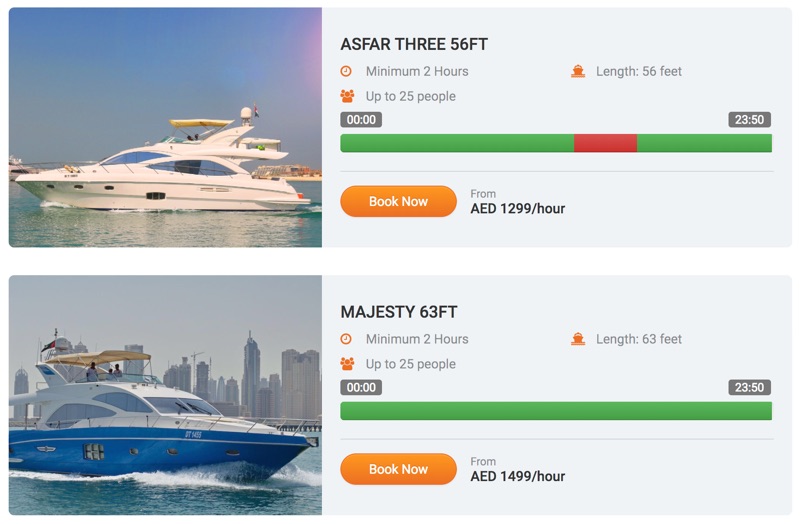Click the people icon on Asfar Three listing
This screenshot has height=524, width=800.
[x=347, y=96]
